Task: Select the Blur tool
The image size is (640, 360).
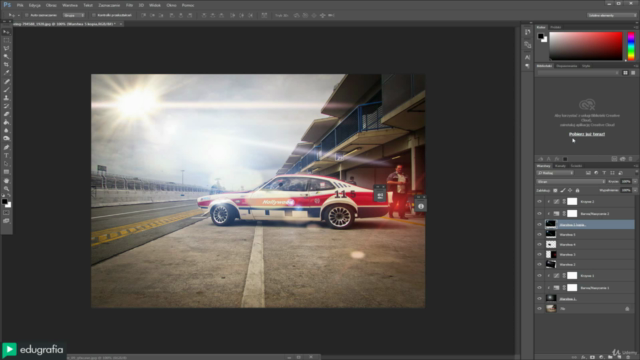Action: click(6, 131)
